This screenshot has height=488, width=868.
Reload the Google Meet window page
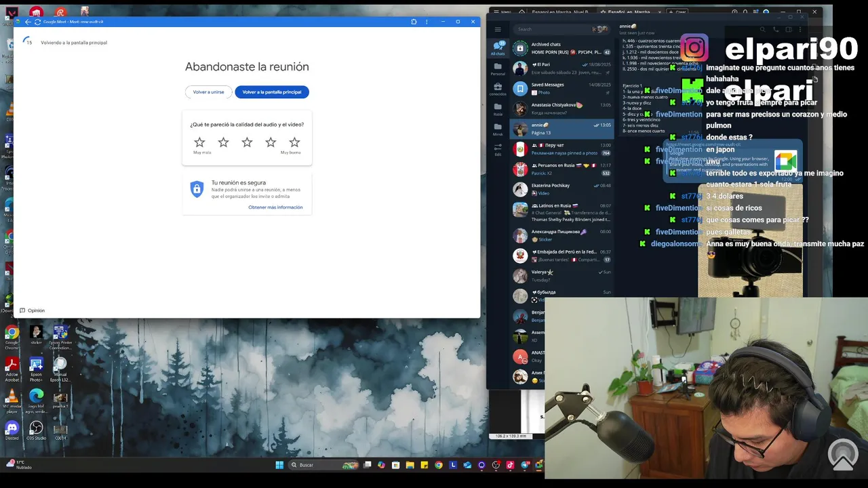point(37,22)
